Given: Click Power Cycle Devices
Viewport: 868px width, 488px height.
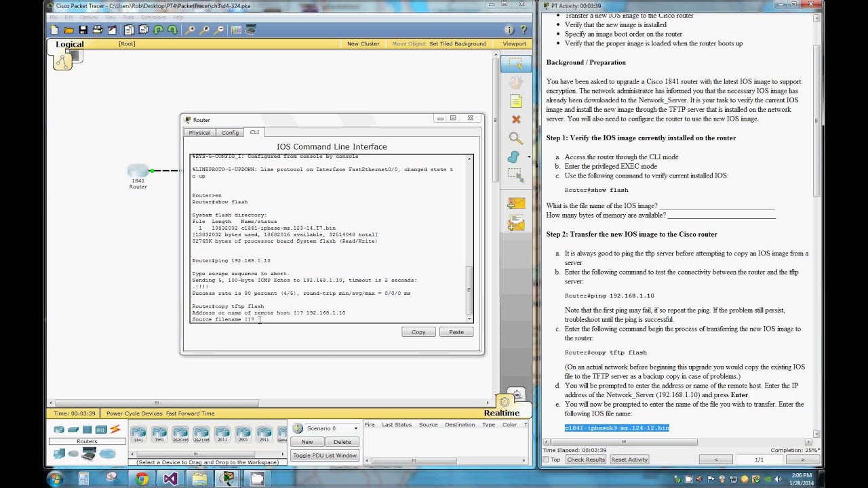Looking at the screenshot, I should [x=134, y=413].
